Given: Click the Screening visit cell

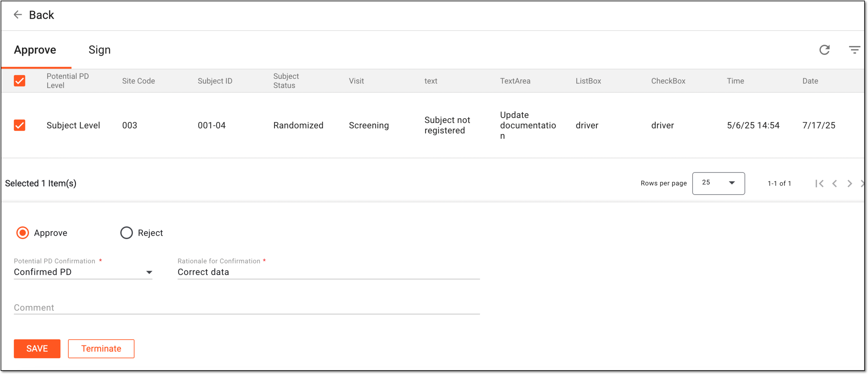Looking at the screenshot, I should (368, 125).
